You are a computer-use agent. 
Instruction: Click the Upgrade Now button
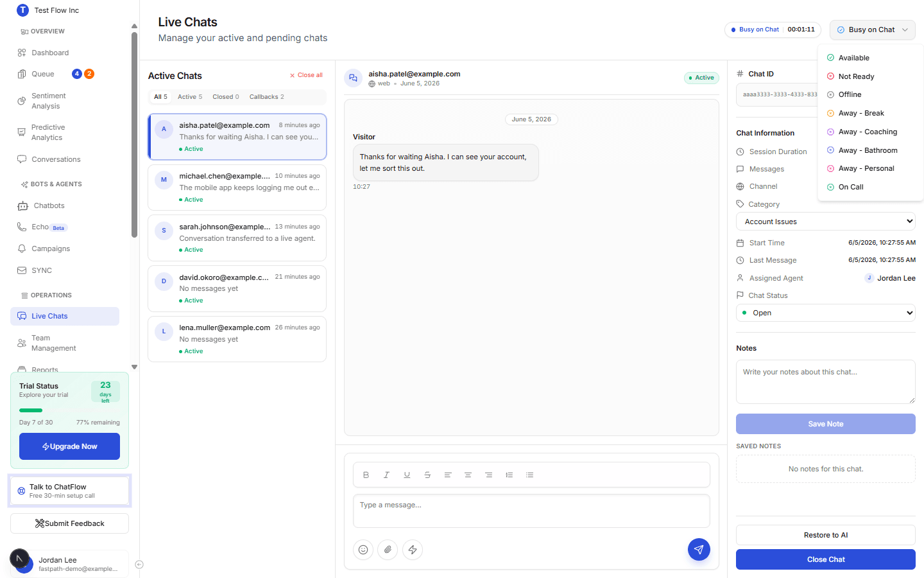point(69,446)
